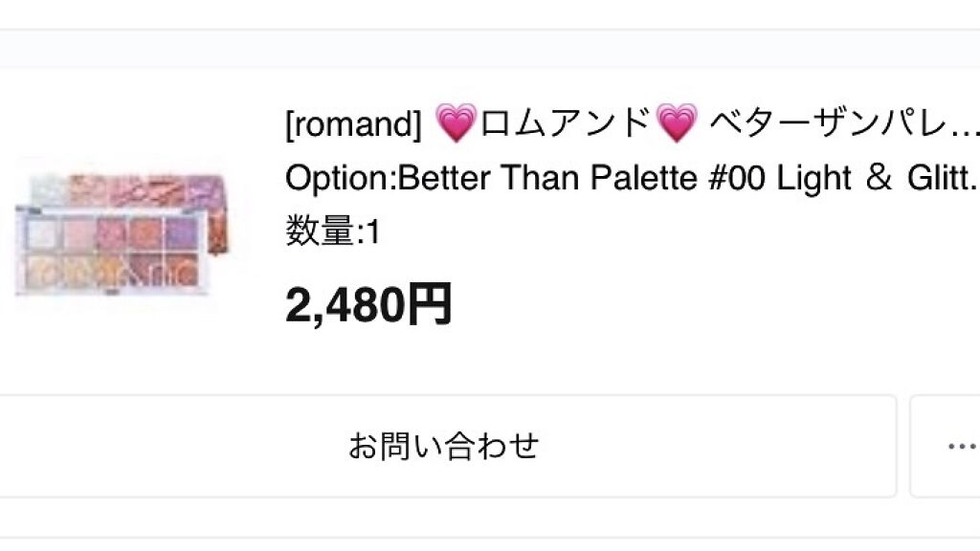Click the romand eyeshadow palette product image
The image size is (980, 551).
coord(122,232)
